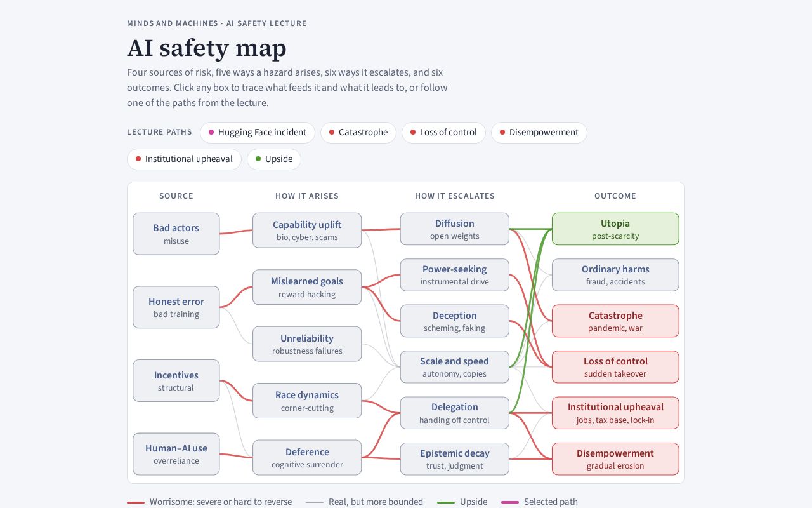Trace the Power-seeking box

[x=455, y=275]
